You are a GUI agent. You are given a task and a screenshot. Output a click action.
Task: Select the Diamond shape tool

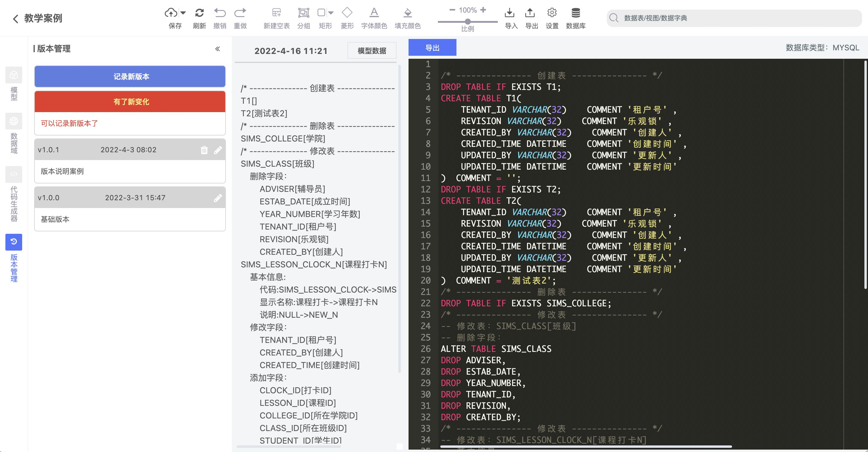(347, 13)
